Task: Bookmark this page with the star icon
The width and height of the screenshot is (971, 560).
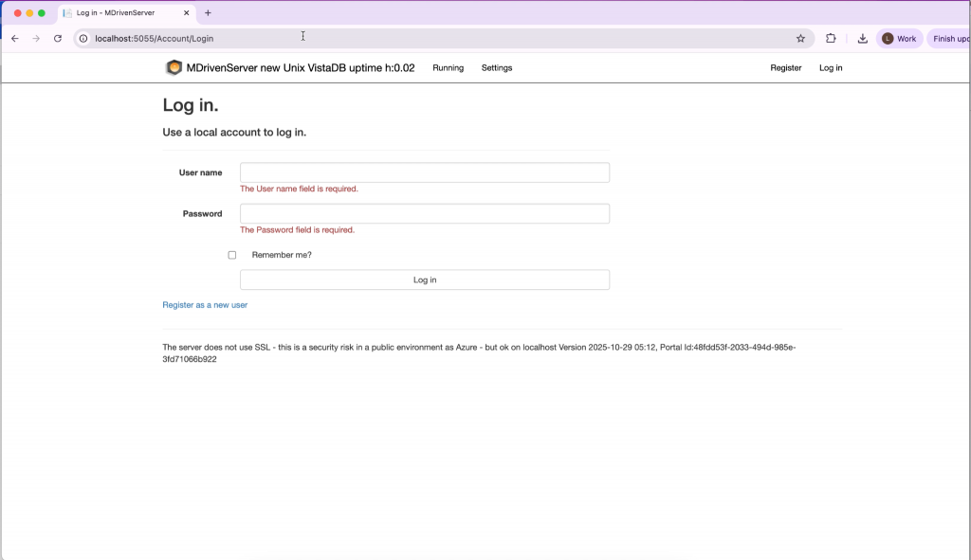Action: 800,39
